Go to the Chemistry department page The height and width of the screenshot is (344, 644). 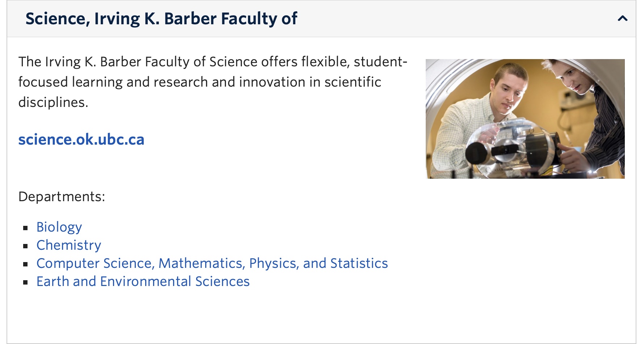(x=69, y=245)
